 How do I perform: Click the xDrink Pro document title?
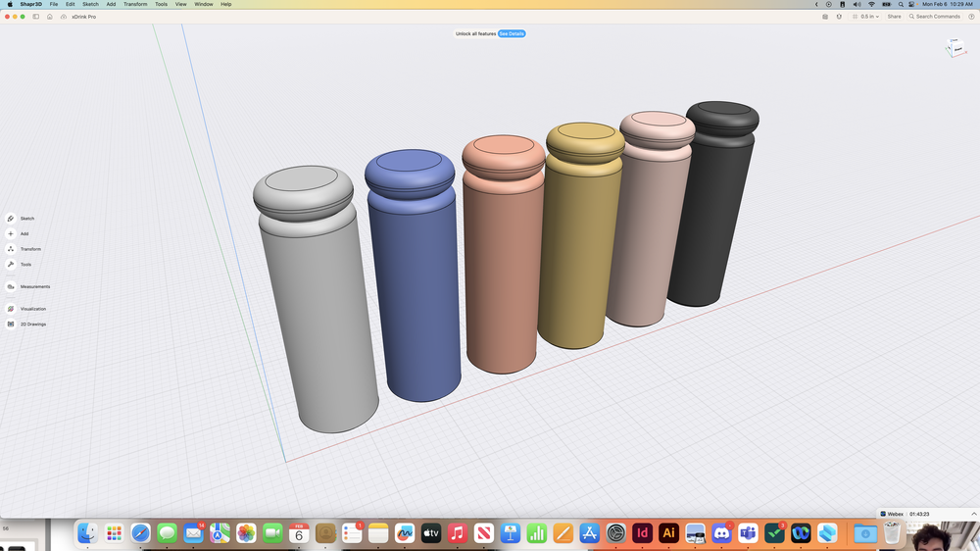click(83, 17)
